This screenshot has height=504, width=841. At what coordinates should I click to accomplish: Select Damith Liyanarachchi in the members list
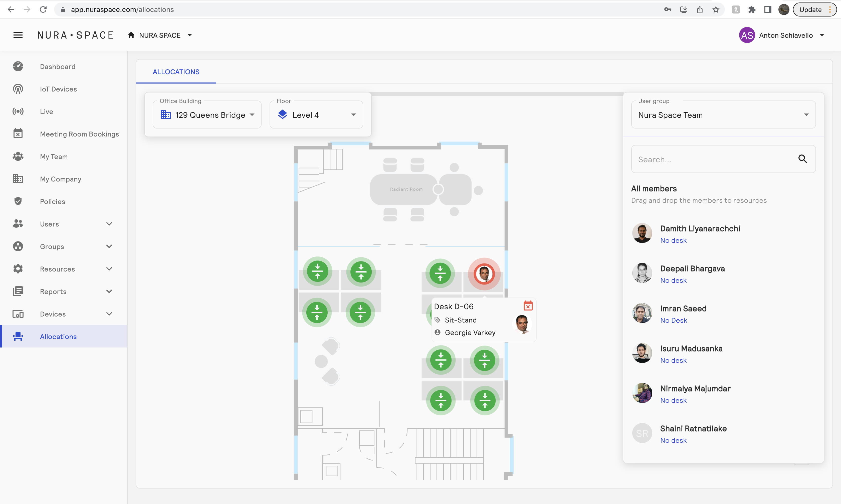click(700, 228)
